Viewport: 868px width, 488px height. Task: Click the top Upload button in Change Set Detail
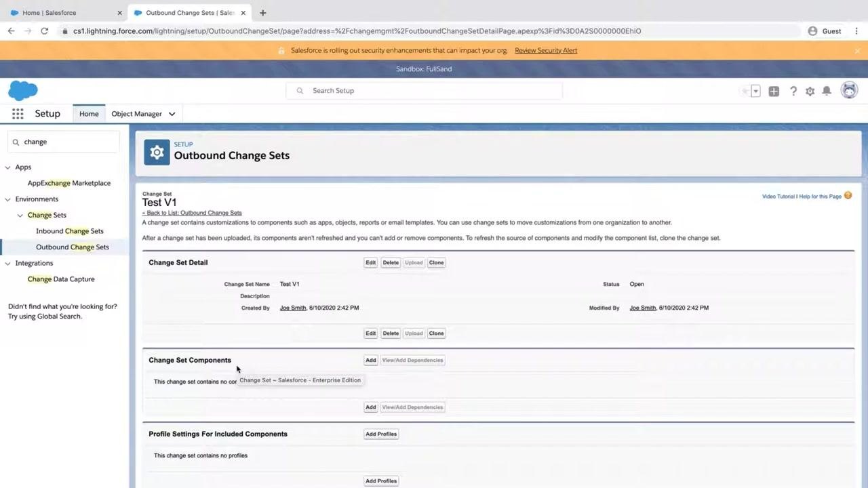coord(414,263)
